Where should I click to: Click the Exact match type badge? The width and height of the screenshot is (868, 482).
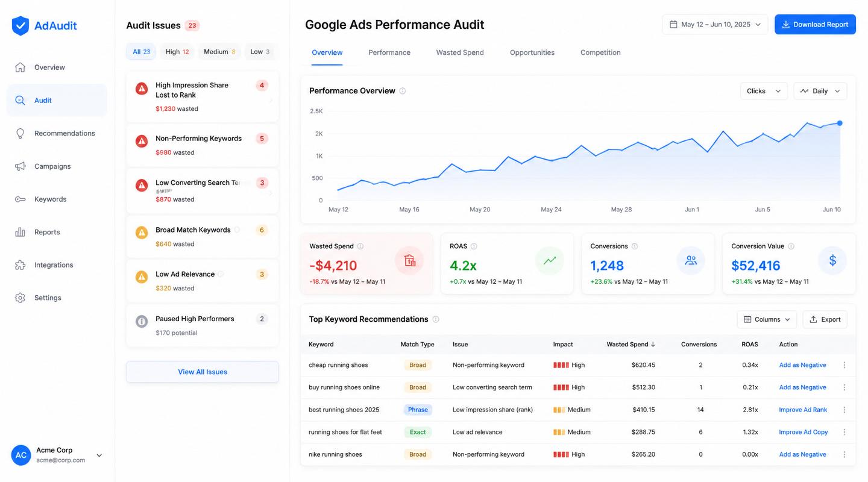pos(418,432)
